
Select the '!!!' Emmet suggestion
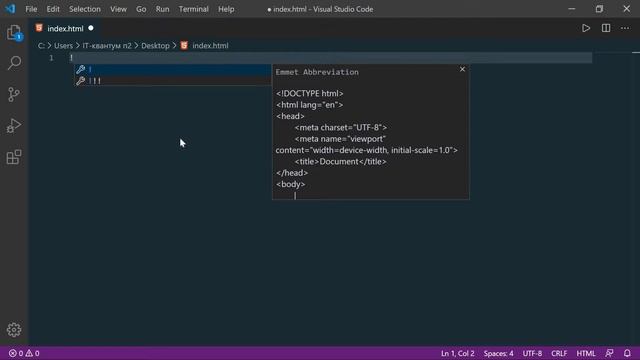coord(172,81)
